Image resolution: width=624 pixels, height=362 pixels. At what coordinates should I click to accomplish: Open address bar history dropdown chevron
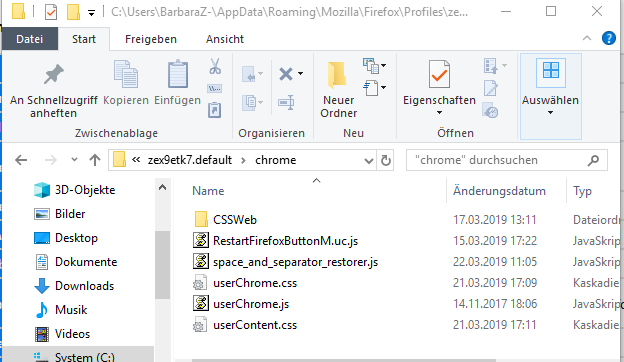point(369,161)
